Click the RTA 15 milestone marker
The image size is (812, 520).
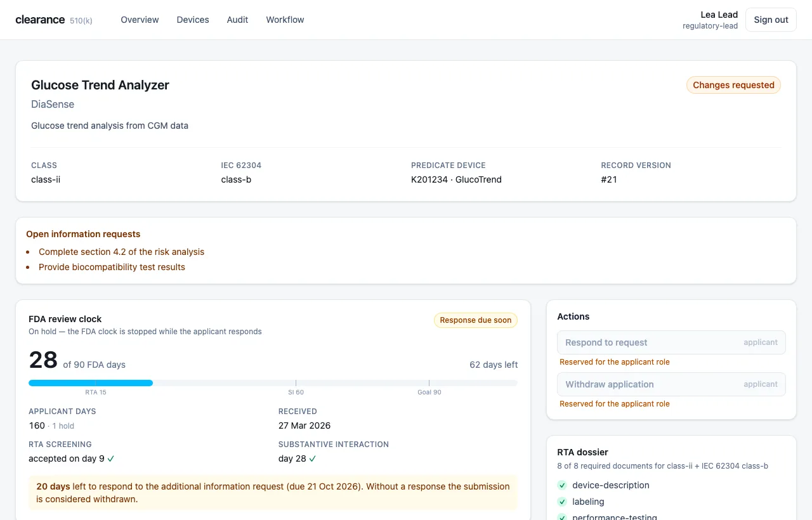96,392
